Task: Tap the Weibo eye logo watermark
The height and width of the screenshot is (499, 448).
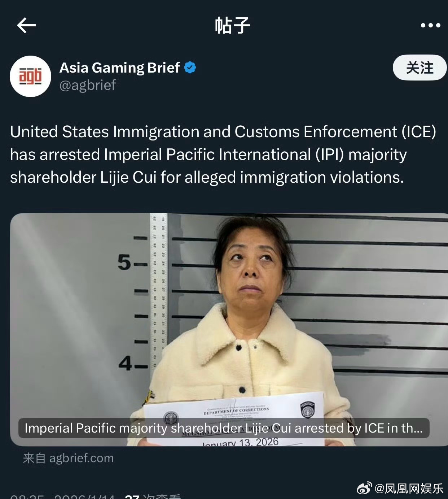Action: coord(365,488)
